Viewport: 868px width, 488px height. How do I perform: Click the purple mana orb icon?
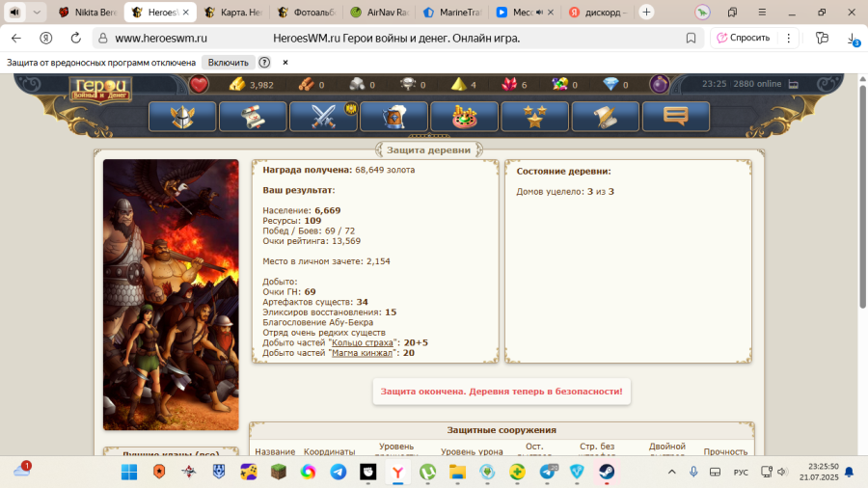(659, 85)
